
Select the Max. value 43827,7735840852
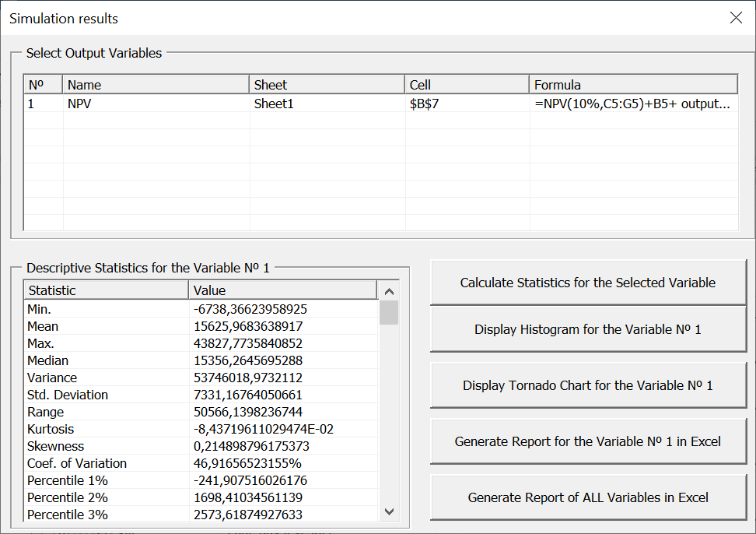[x=248, y=343]
